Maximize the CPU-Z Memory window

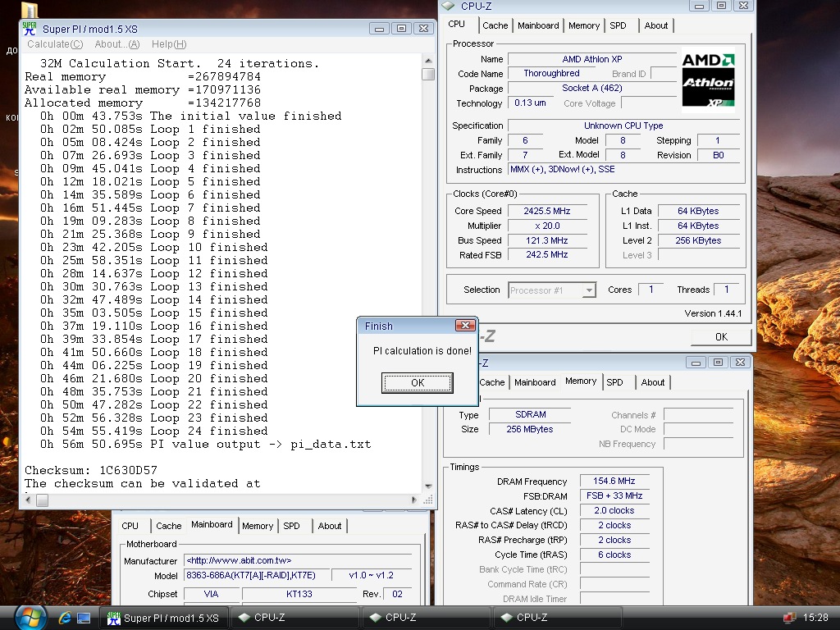click(x=718, y=363)
